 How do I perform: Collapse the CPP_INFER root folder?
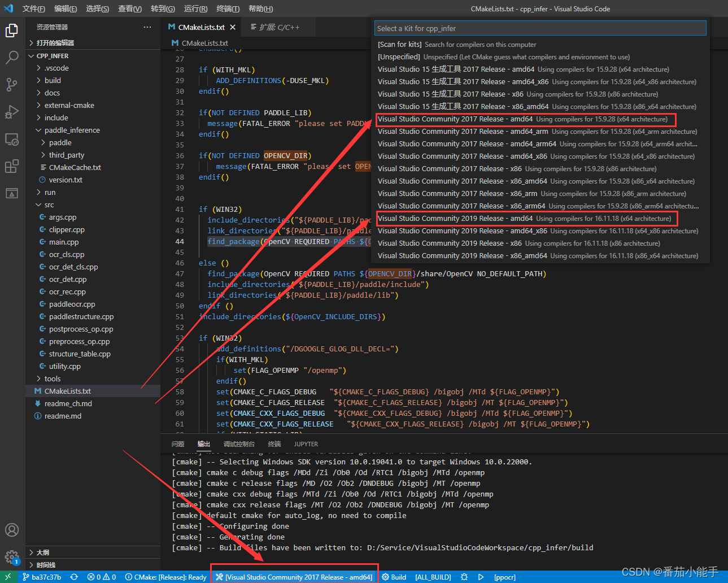[x=93, y=56]
